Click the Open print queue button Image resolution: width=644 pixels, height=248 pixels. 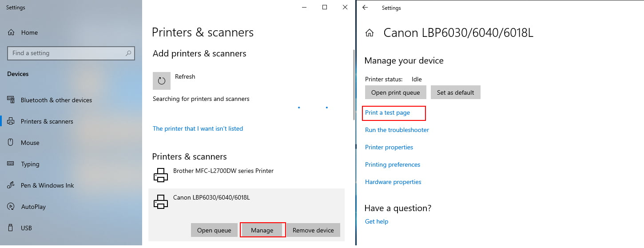(396, 92)
